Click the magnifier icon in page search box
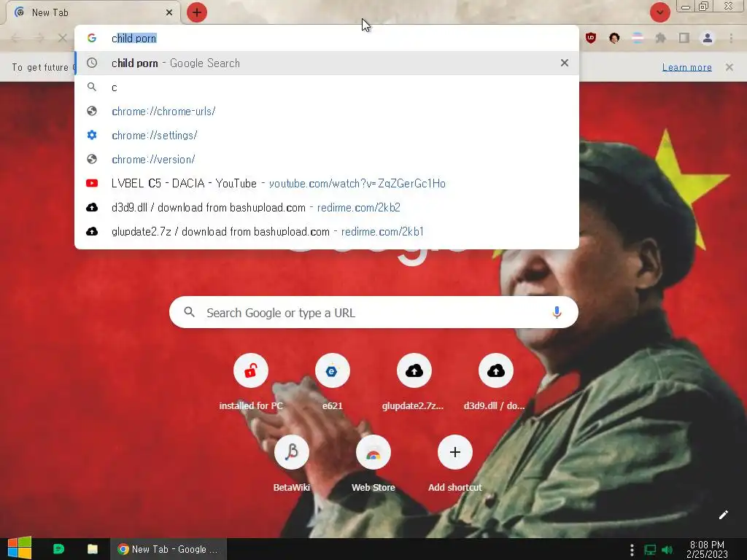This screenshot has height=560, width=747. pos(189,312)
